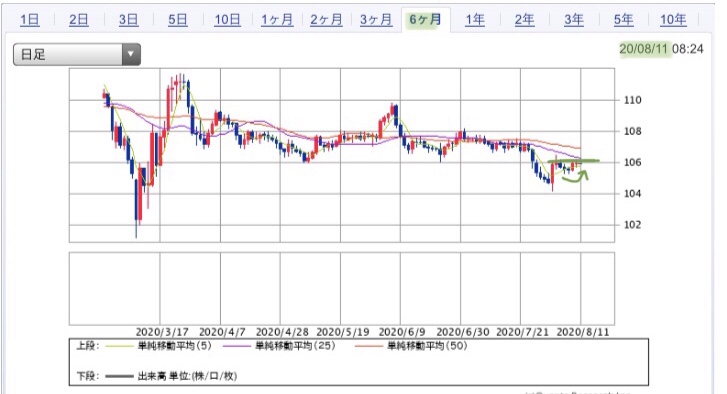Screen dimensions: 727x394
Task: Click the 下段 legend row label
Action: [88, 376]
